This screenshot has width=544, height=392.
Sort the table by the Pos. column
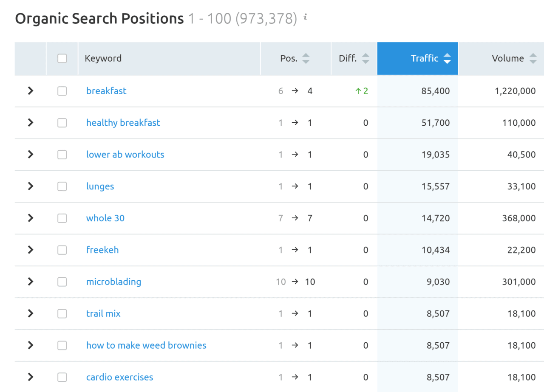pos(306,58)
